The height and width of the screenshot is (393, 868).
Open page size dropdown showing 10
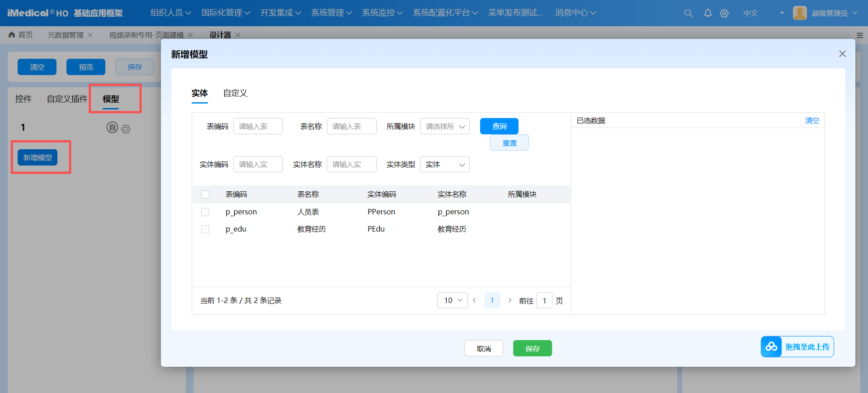pyautogui.click(x=452, y=300)
